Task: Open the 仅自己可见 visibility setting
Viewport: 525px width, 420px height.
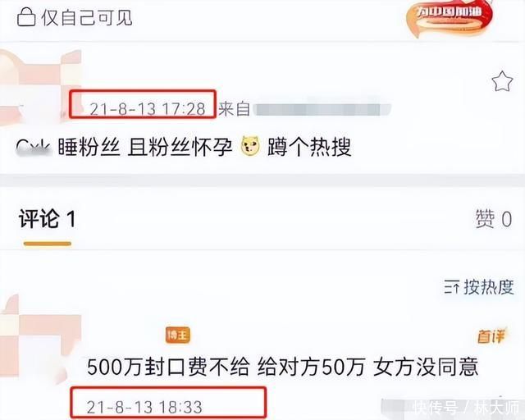Action: coord(75,17)
